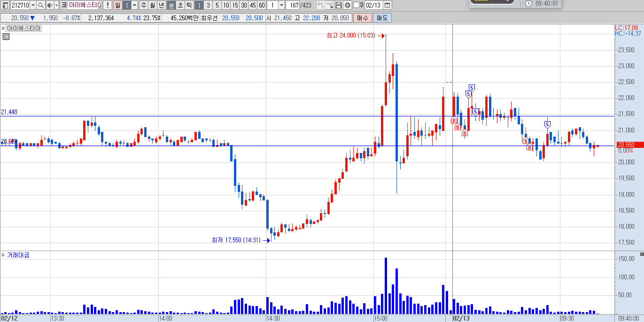Click the 21,448 horizontal line label

[x=9, y=112]
